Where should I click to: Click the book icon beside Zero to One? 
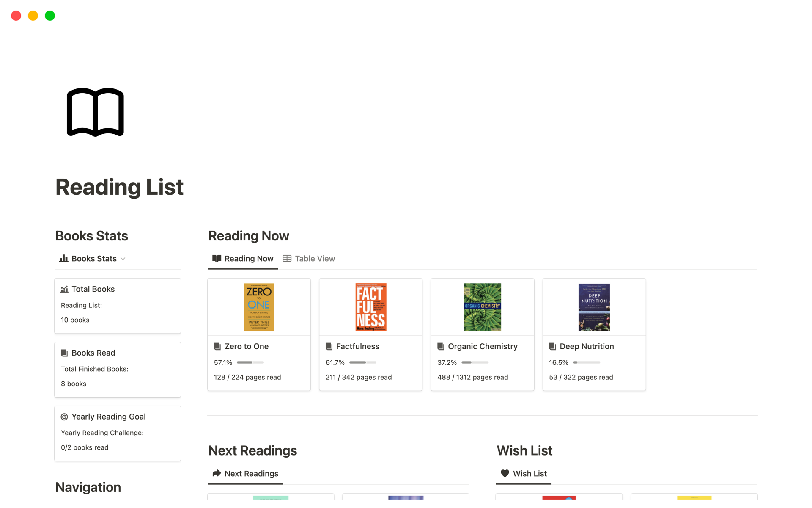point(217,346)
